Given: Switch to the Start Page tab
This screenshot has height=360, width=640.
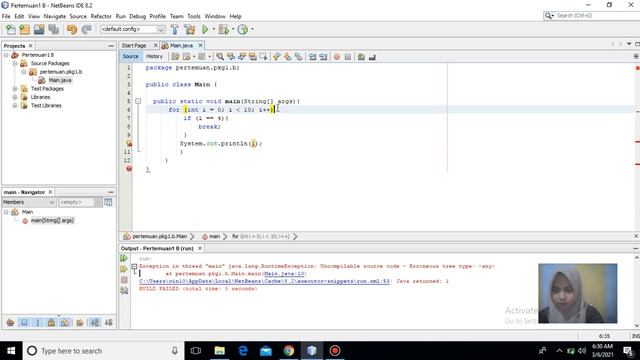Looking at the screenshot, I should click(134, 45).
